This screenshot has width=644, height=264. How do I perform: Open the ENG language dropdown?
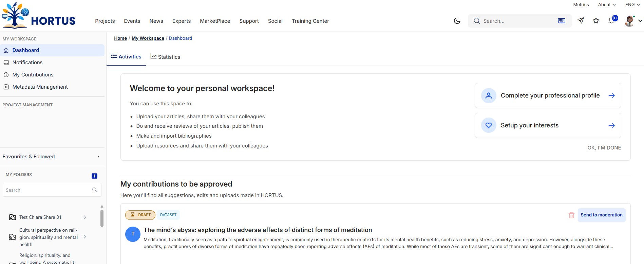tap(632, 4)
